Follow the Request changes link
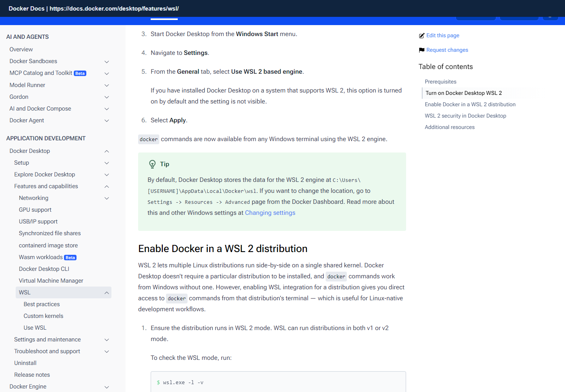This screenshot has width=565, height=392. pos(447,50)
